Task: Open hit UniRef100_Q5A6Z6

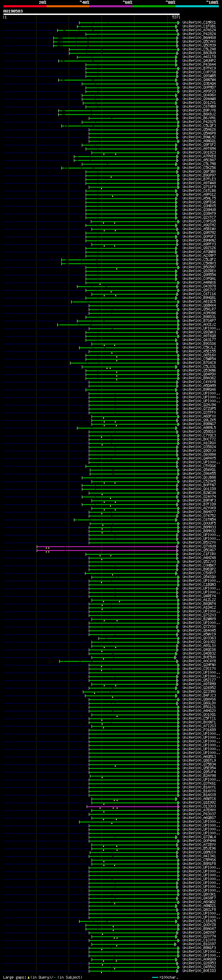Action: pyautogui.click(x=199, y=129)
